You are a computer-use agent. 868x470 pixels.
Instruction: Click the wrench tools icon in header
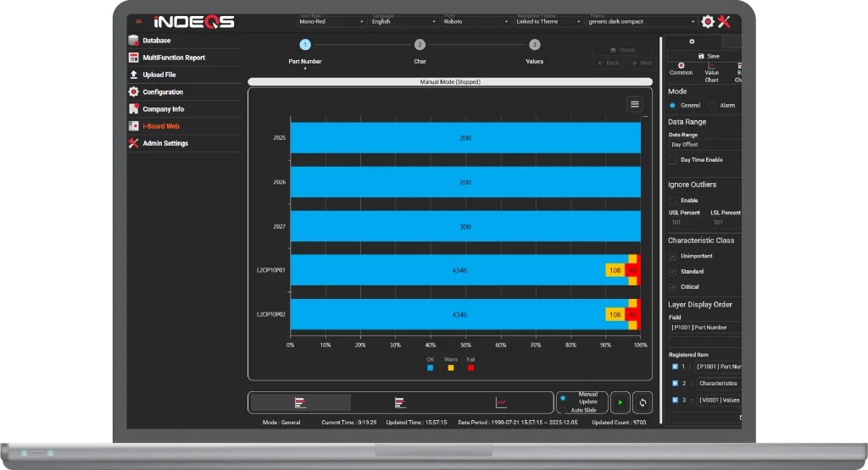[x=724, y=22]
